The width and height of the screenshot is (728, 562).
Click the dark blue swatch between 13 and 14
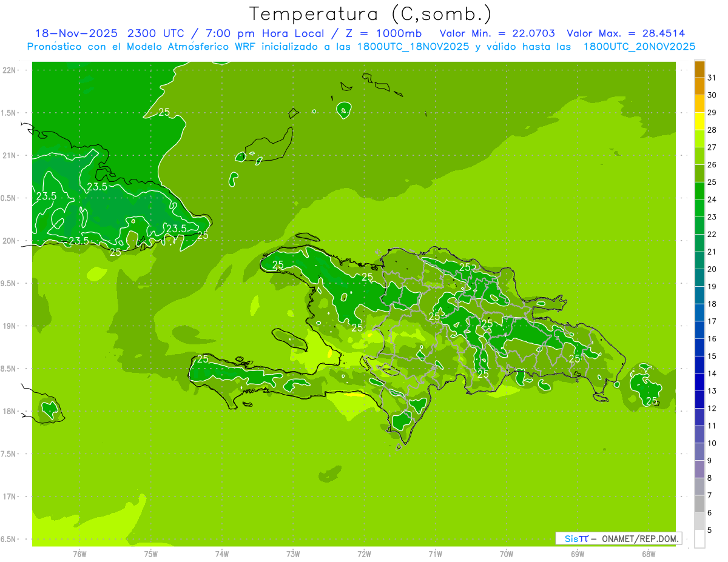point(699,382)
